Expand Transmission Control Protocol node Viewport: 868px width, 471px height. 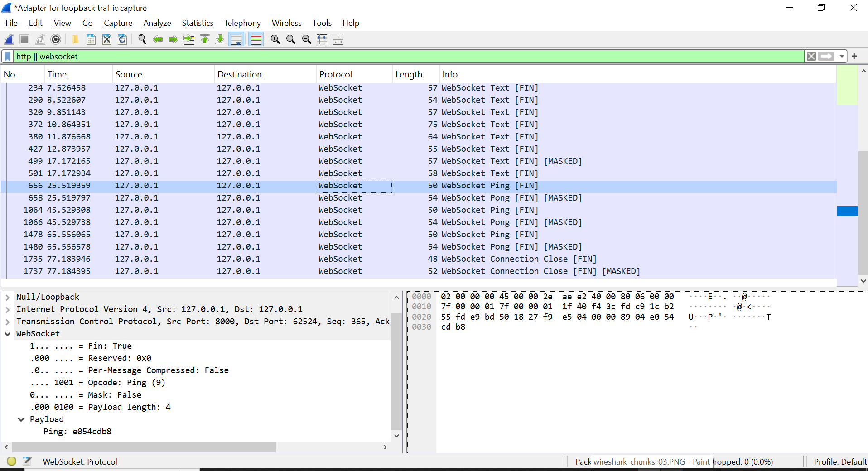click(8, 322)
